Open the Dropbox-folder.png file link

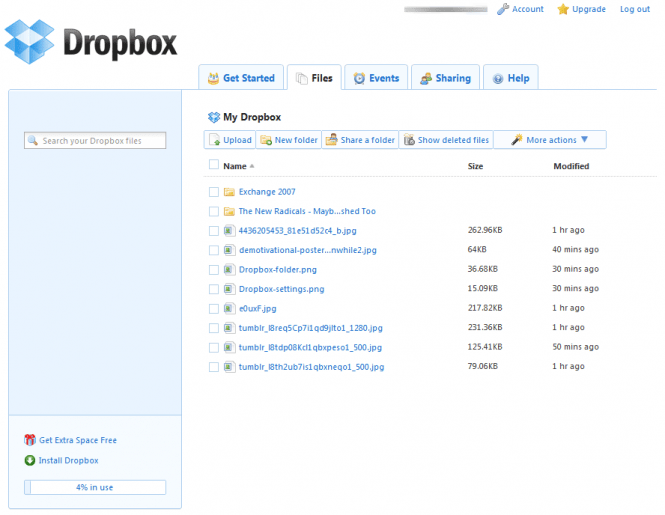tap(278, 270)
